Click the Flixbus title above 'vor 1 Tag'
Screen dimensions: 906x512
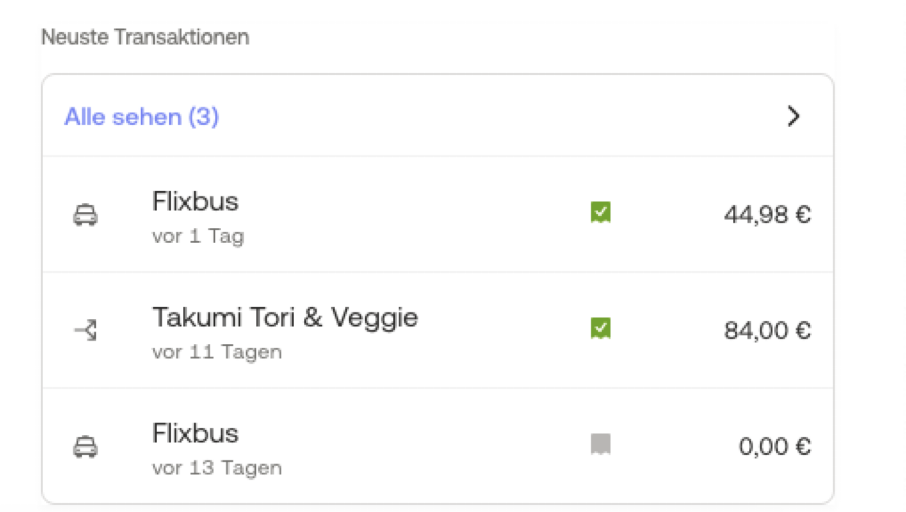click(195, 202)
